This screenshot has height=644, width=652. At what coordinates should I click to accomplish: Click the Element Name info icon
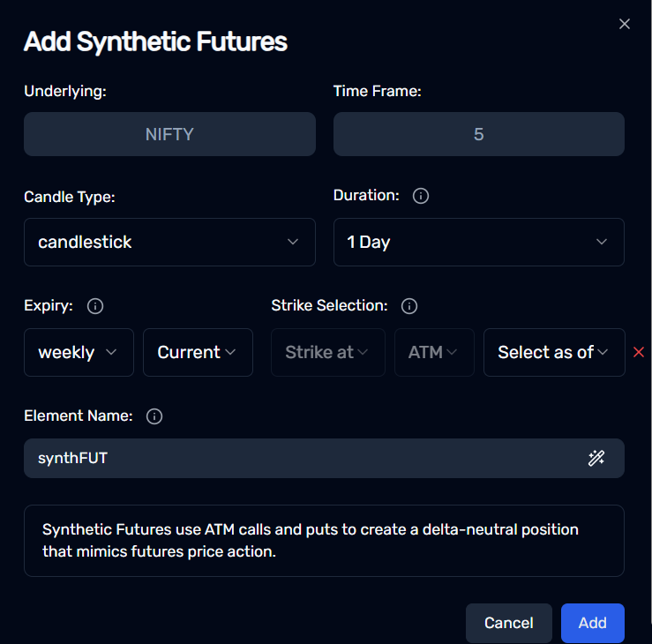[x=154, y=416]
